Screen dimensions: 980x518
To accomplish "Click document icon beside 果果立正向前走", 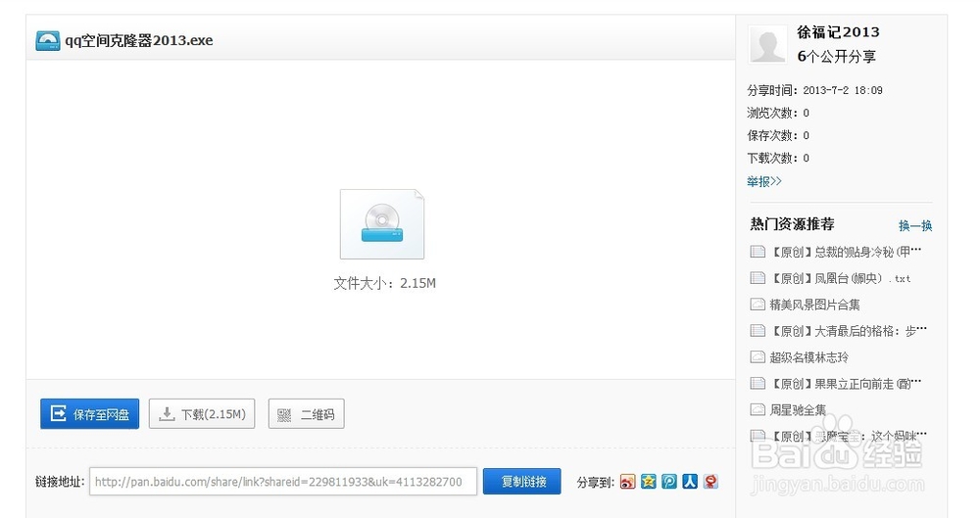I will (x=758, y=383).
